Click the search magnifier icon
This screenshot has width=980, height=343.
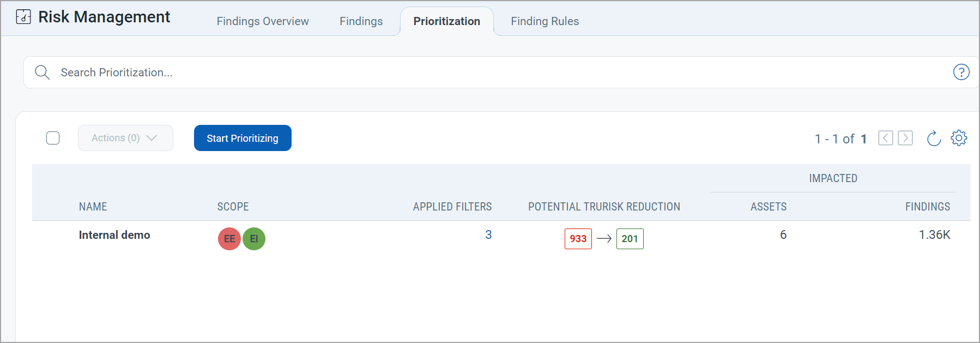click(42, 72)
